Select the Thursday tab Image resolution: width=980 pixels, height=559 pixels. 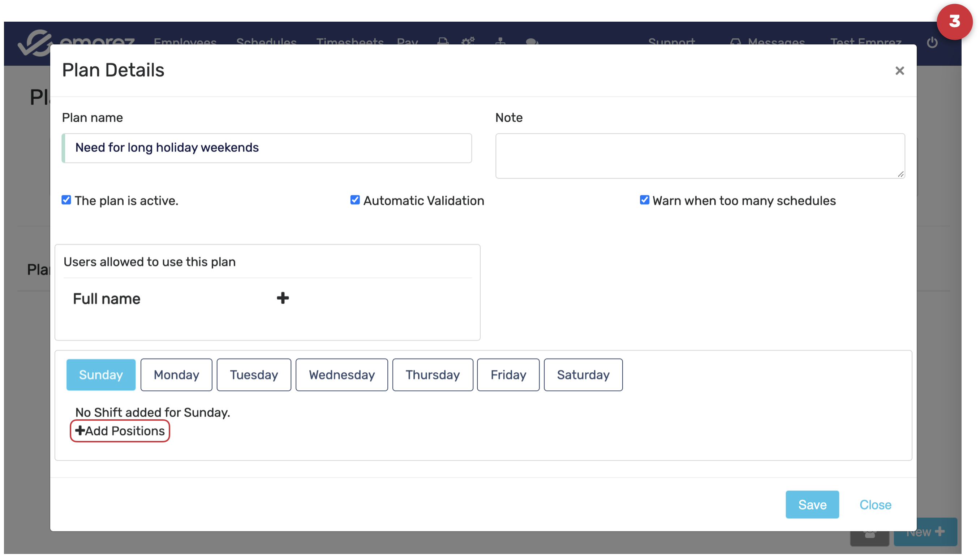coord(432,375)
